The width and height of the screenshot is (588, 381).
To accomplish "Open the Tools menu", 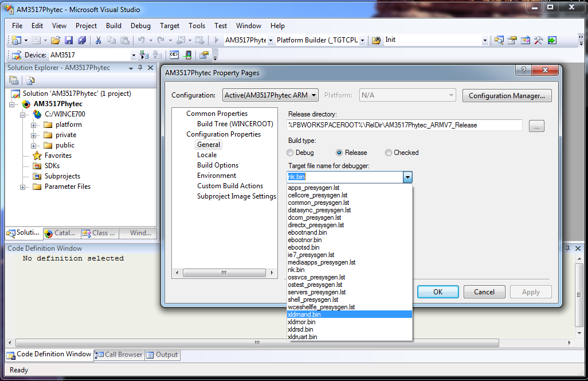I will pos(197,25).
